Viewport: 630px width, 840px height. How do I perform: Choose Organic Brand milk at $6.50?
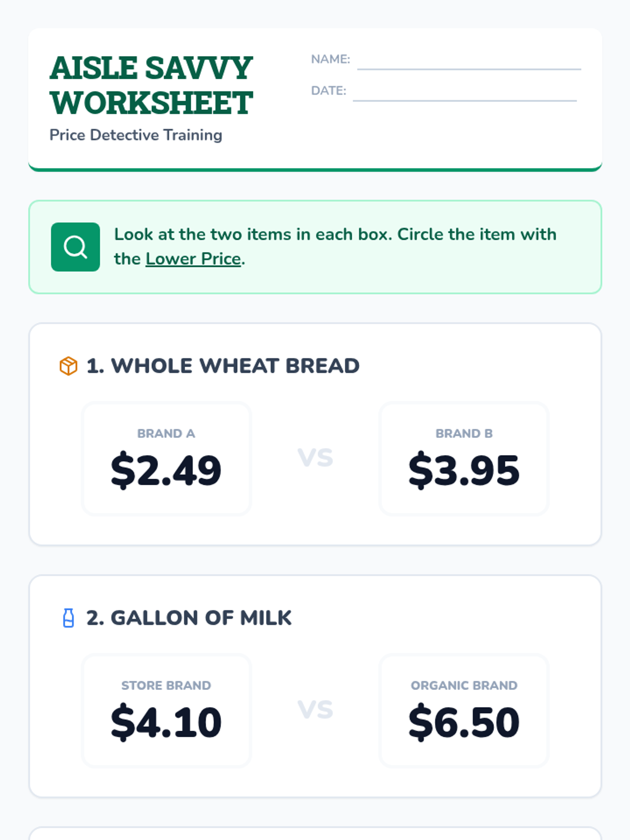(x=464, y=710)
